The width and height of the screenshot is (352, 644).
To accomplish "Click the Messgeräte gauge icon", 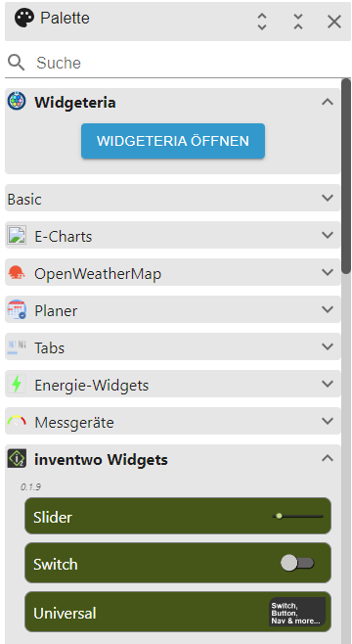I will pyautogui.click(x=17, y=421).
